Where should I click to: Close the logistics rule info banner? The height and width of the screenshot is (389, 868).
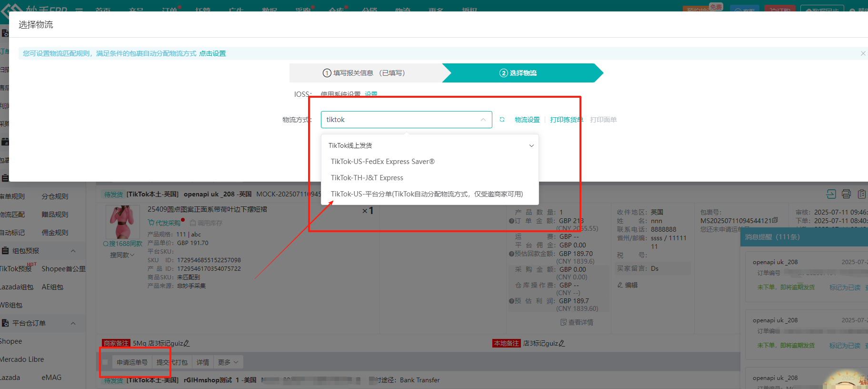863,53
